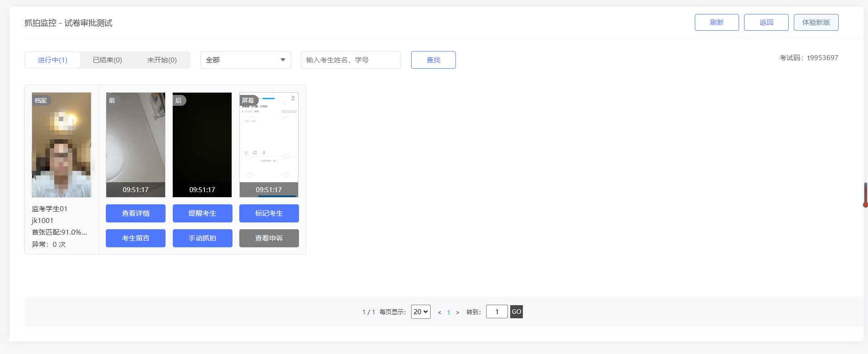Screen dimensions: 868x354
Task: Open the per-page count dropdown showing 20
Action: point(421,312)
